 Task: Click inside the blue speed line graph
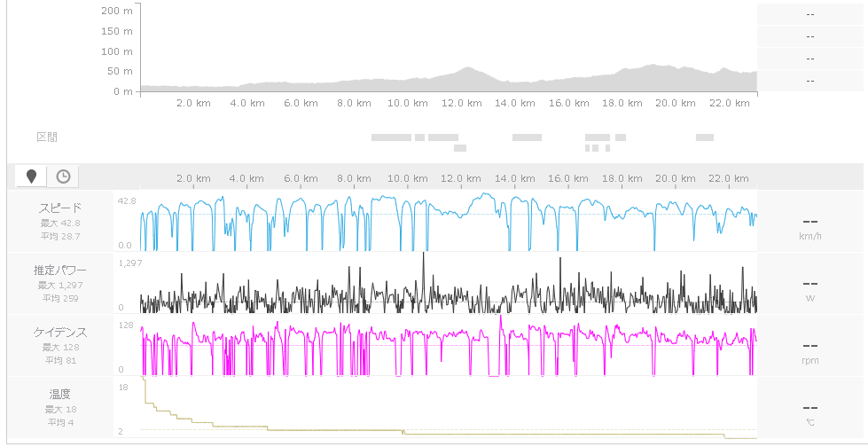point(449,222)
